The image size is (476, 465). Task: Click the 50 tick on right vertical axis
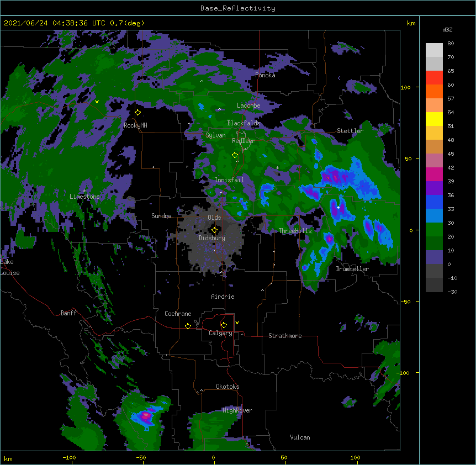[x=408, y=158]
